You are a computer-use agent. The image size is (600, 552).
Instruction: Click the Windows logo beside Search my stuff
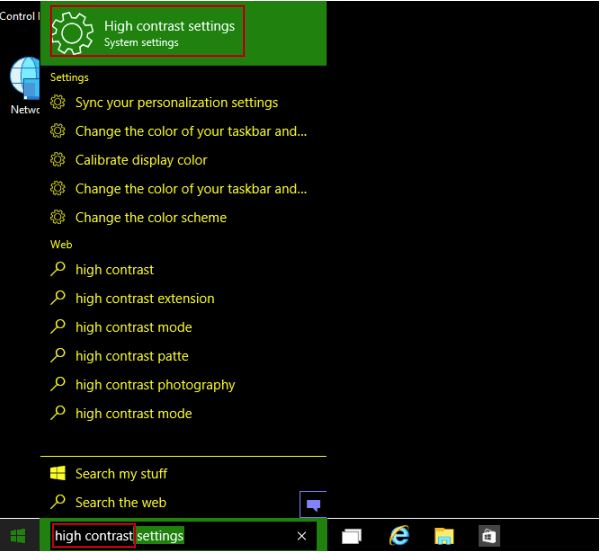point(58,474)
